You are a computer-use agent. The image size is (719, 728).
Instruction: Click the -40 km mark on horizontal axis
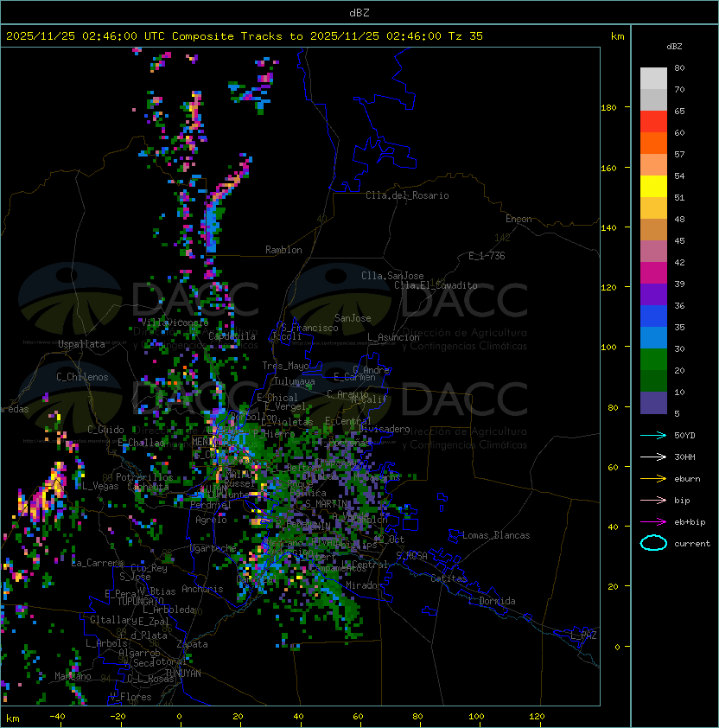[58, 717]
